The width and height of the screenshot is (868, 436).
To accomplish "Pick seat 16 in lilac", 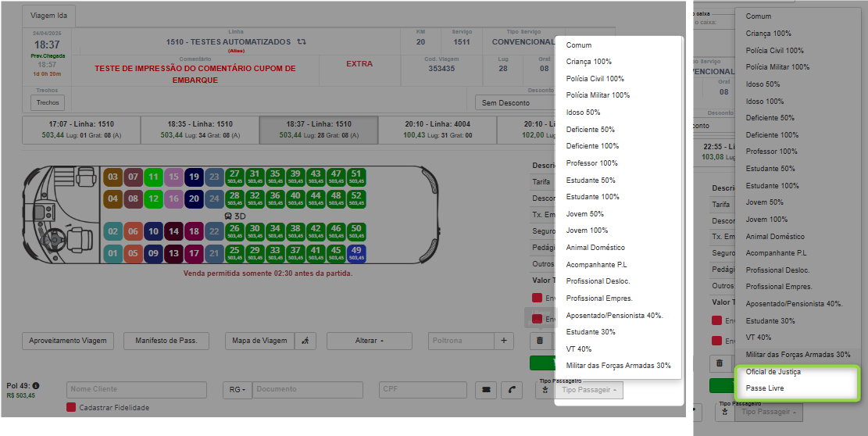I will tap(173, 198).
